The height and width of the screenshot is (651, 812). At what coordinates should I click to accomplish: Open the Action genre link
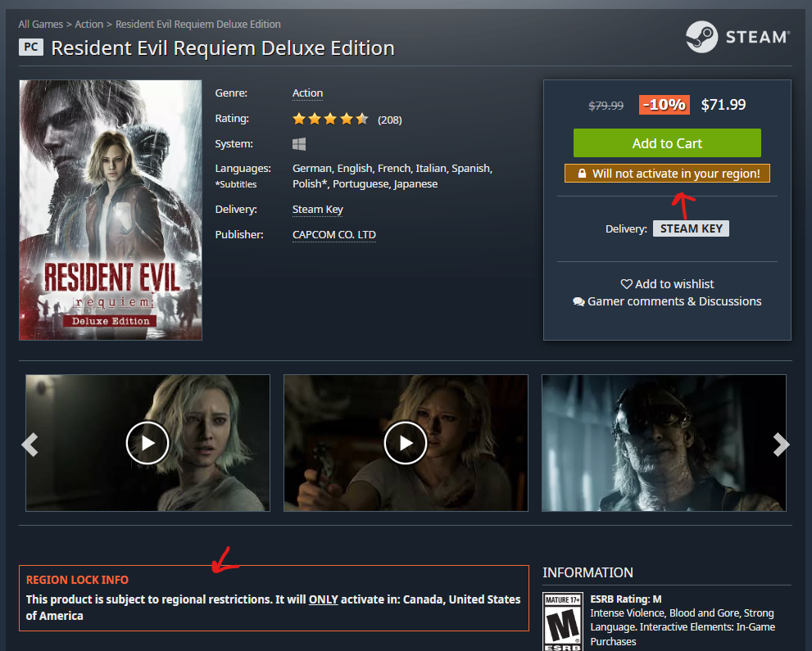pos(307,93)
